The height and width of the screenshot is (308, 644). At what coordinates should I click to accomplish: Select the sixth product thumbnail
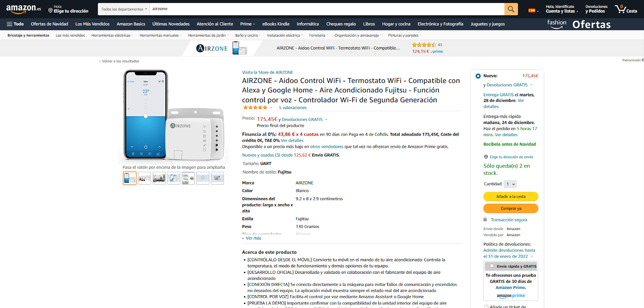203,178
